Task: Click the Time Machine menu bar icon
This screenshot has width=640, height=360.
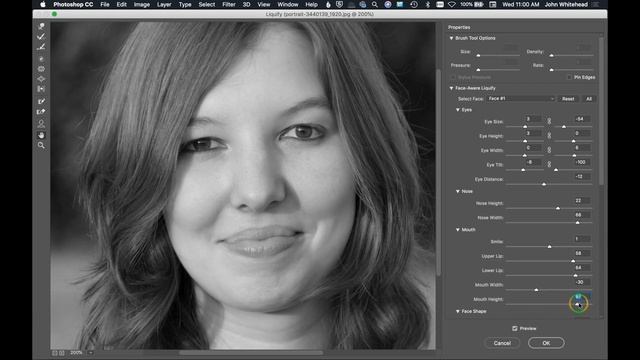Action: pos(414,4)
